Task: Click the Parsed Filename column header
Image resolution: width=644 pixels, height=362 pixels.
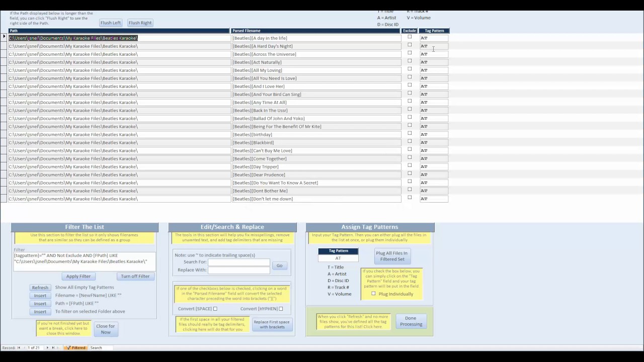Action: (x=316, y=31)
